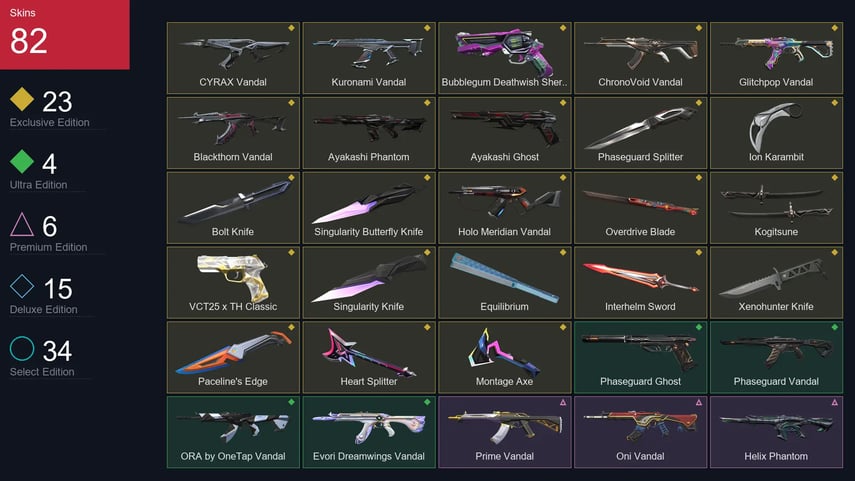Click the tier diamond on CYRAX Vandal card

click(291, 28)
